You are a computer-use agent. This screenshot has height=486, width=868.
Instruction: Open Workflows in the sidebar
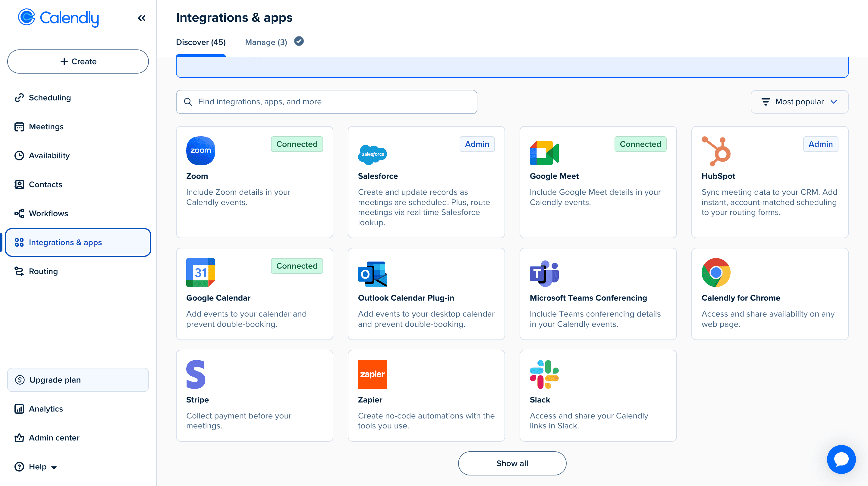78,214
